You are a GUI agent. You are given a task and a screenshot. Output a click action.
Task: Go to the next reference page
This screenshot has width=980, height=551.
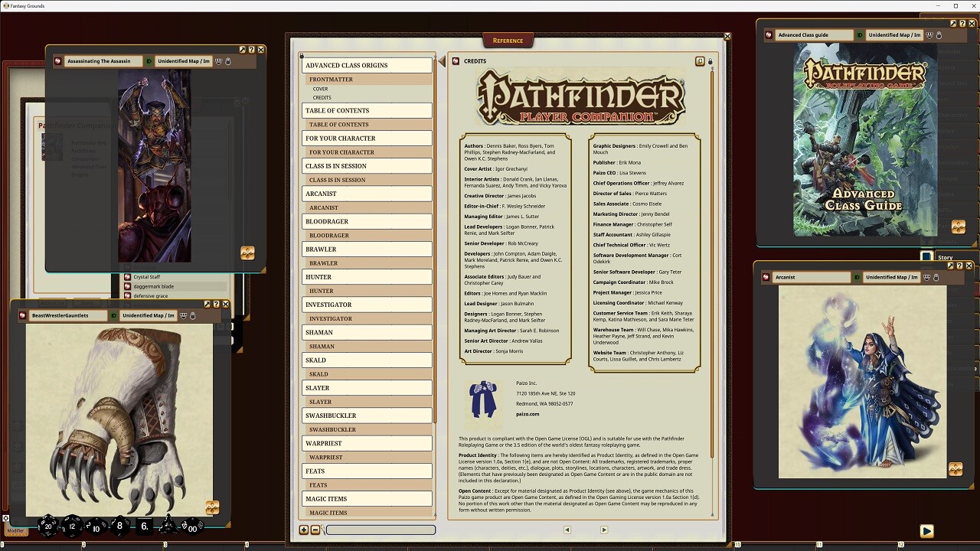point(603,530)
